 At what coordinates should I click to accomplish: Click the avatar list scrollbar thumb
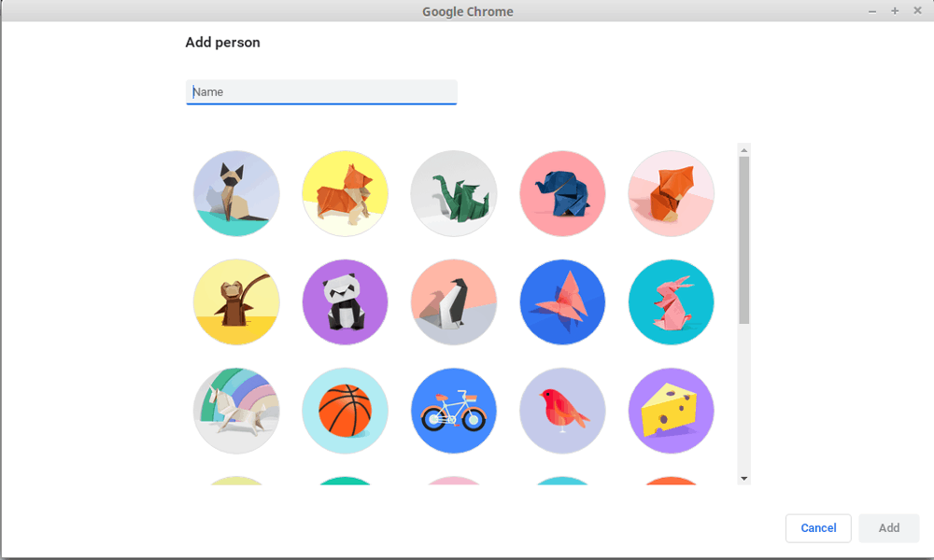pos(744,241)
